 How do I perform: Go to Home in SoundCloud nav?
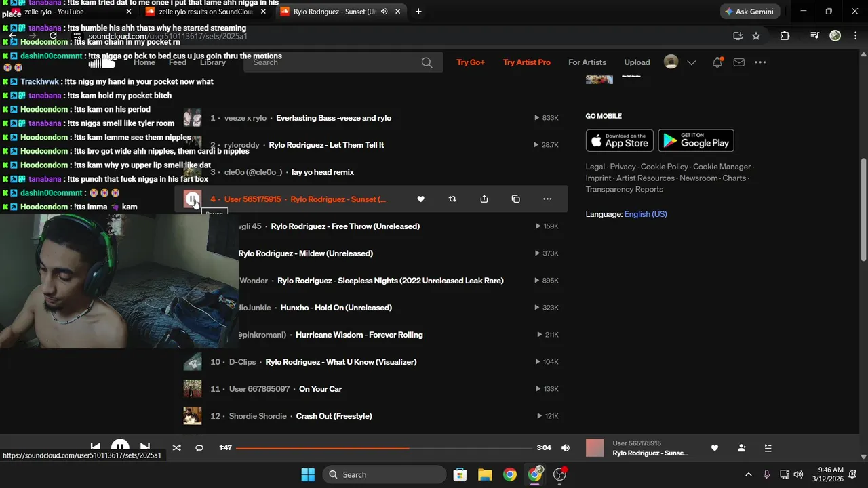pos(144,62)
